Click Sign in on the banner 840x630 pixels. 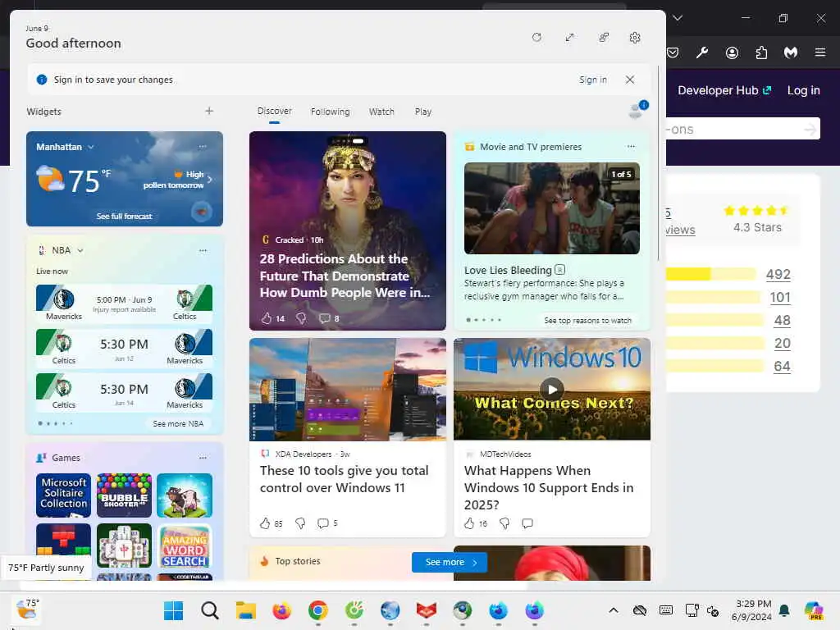[592, 80]
